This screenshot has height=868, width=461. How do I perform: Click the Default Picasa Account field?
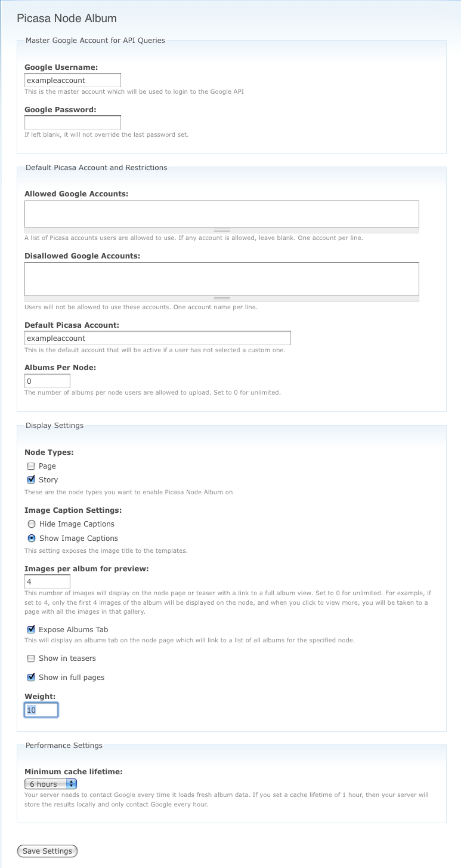point(157,338)
